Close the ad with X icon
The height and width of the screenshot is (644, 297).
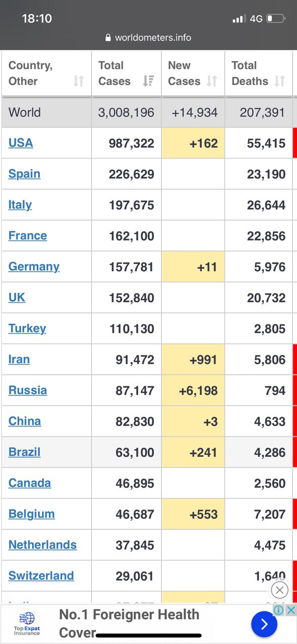pyautogui.click(x=279, y=590)
